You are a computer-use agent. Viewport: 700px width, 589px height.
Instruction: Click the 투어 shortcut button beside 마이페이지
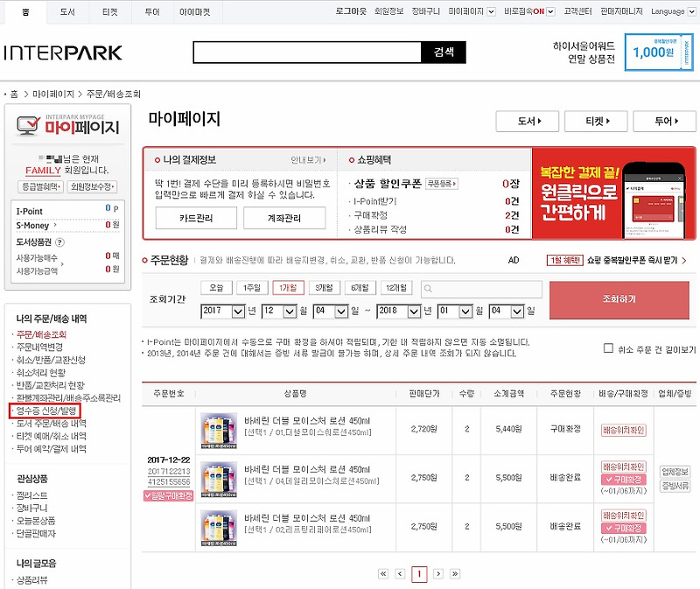665,121
